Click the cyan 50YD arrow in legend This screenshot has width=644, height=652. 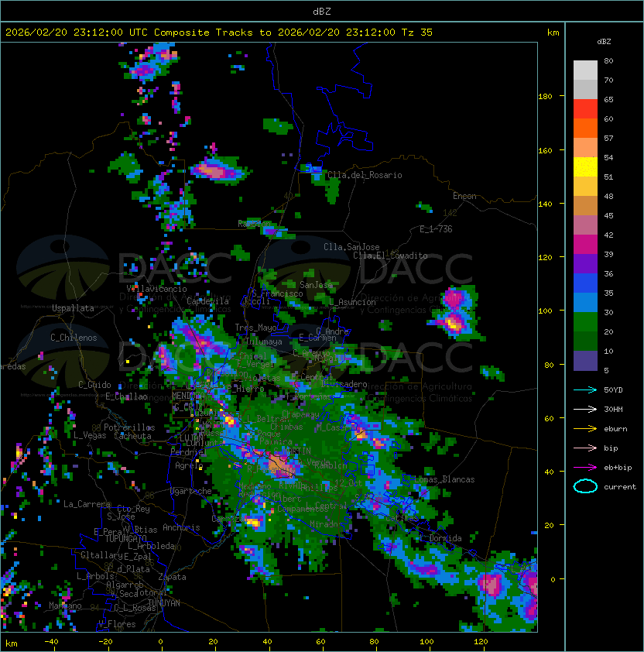click(x=585, y=390)
